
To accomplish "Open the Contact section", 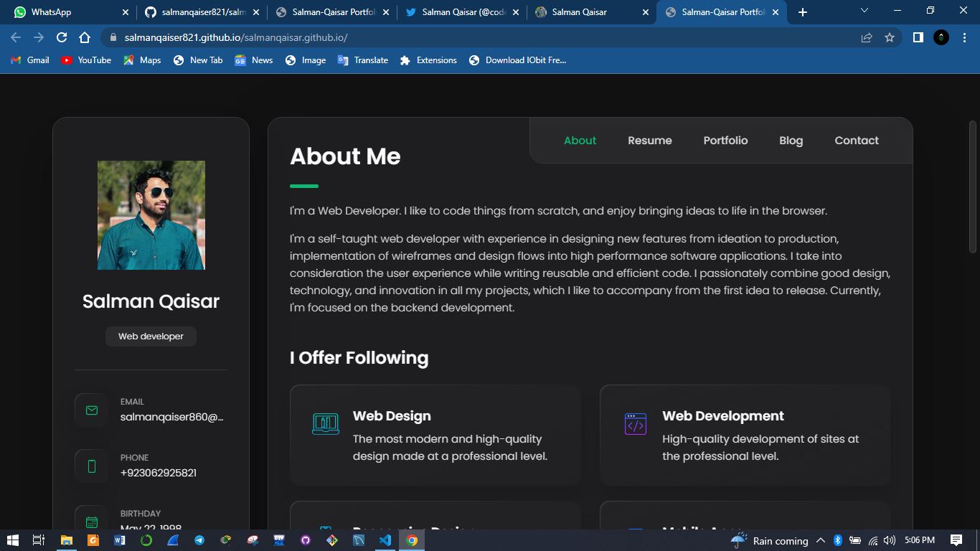I will pos(857,141).
